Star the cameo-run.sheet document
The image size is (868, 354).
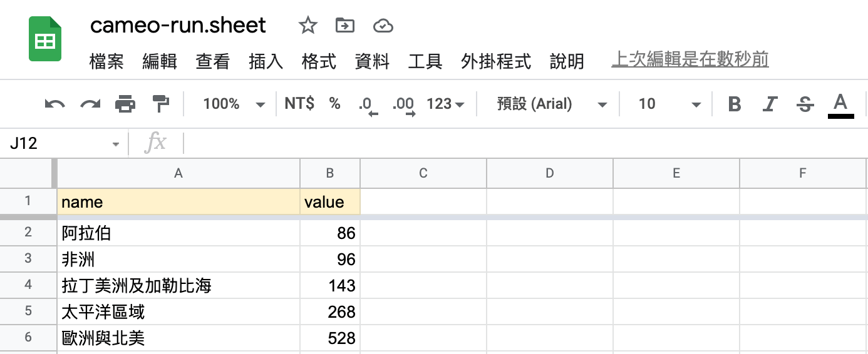tap(307, 26)
